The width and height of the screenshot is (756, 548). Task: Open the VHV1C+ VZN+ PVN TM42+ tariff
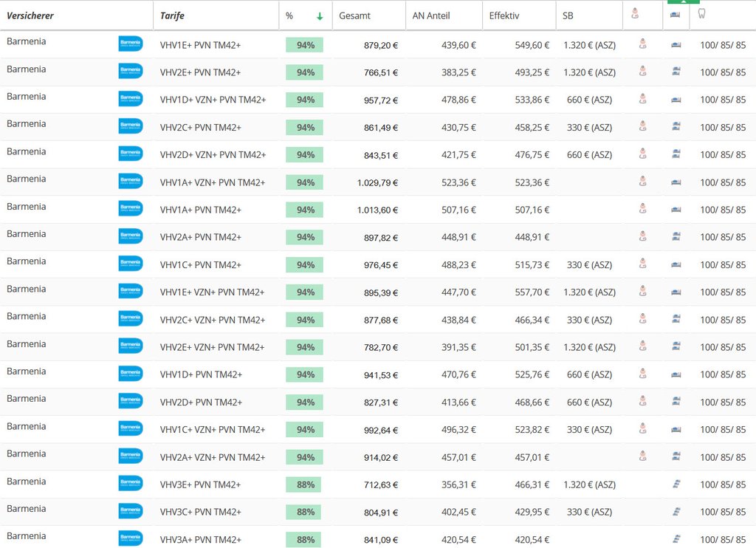click(213, 430)
